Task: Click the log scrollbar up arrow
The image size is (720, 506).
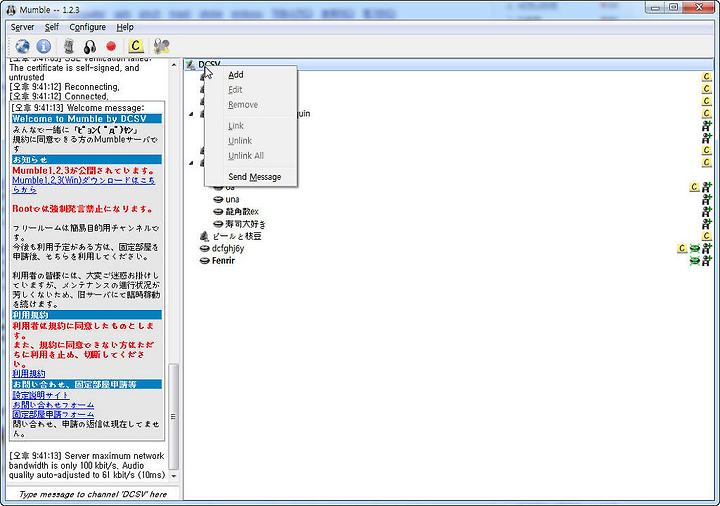Action: (173, 65)
